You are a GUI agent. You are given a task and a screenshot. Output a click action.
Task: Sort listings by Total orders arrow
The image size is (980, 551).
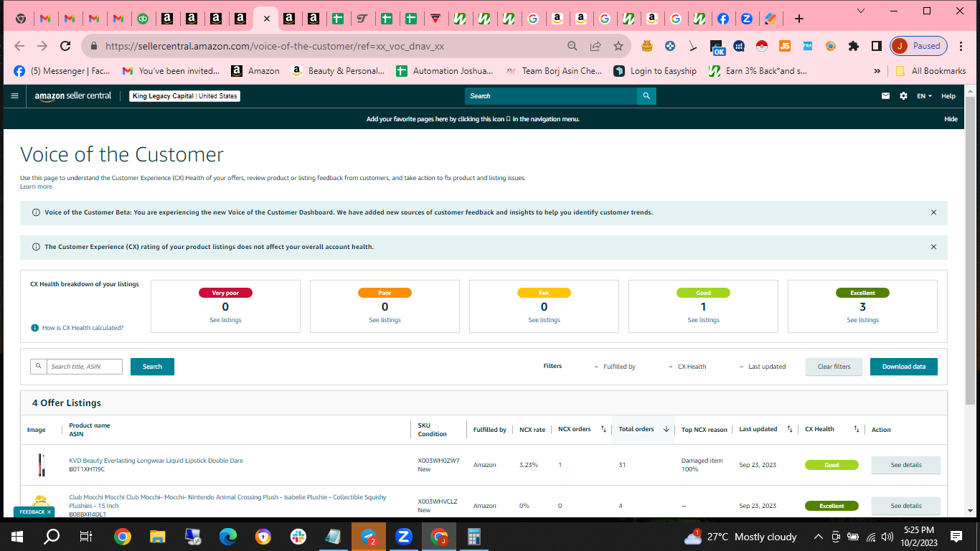(x=666, y=429)
